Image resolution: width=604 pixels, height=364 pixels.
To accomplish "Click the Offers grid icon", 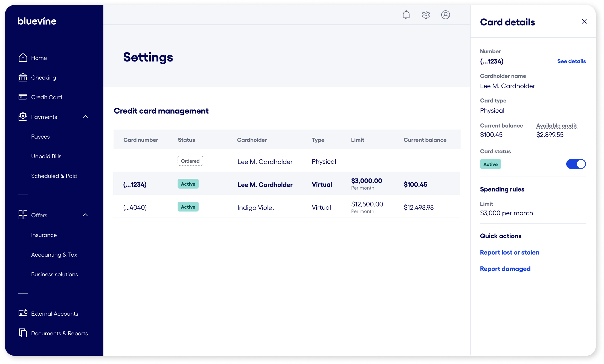I will pyautogui.click(x=23, y=215).
